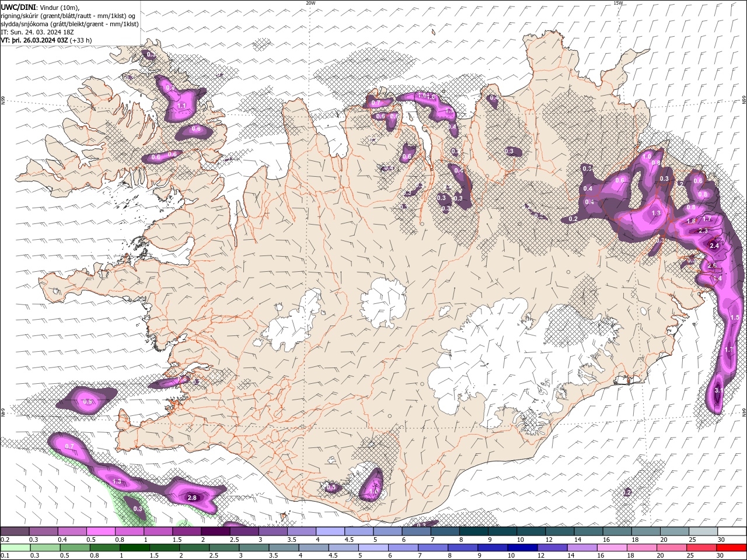Pick bottom-row legend swatch between 0.5 and 0.8
Screen dimensions: 747x560
coord(75,548)
